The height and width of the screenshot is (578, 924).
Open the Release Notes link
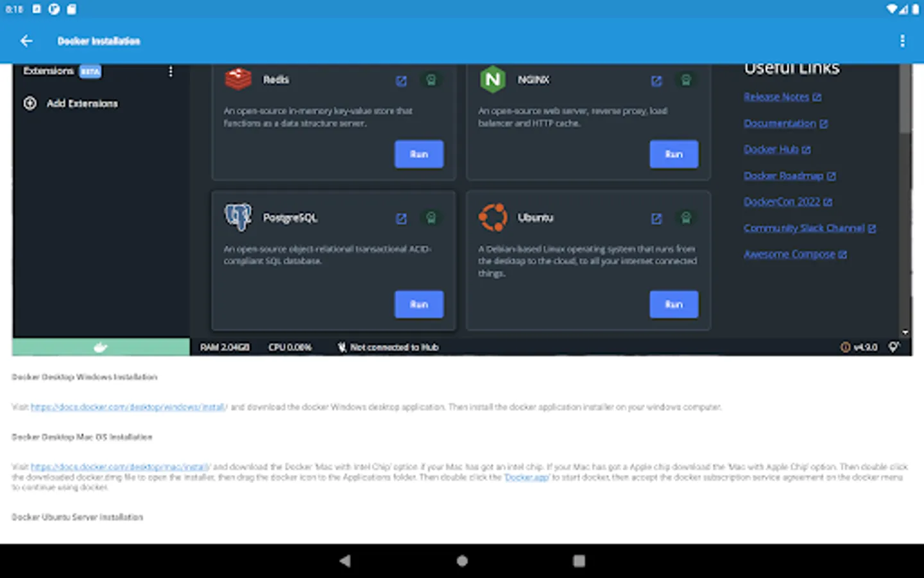coord(777,97)
